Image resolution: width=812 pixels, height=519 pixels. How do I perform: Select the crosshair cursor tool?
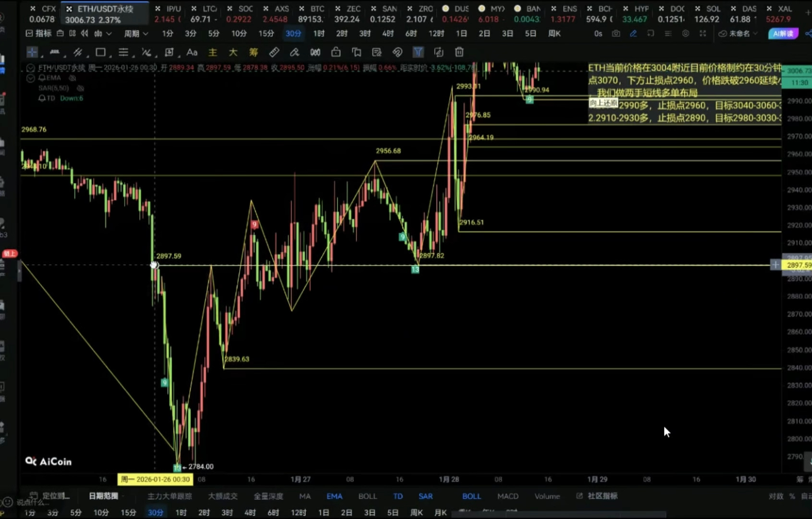click(x=32, y=52)
